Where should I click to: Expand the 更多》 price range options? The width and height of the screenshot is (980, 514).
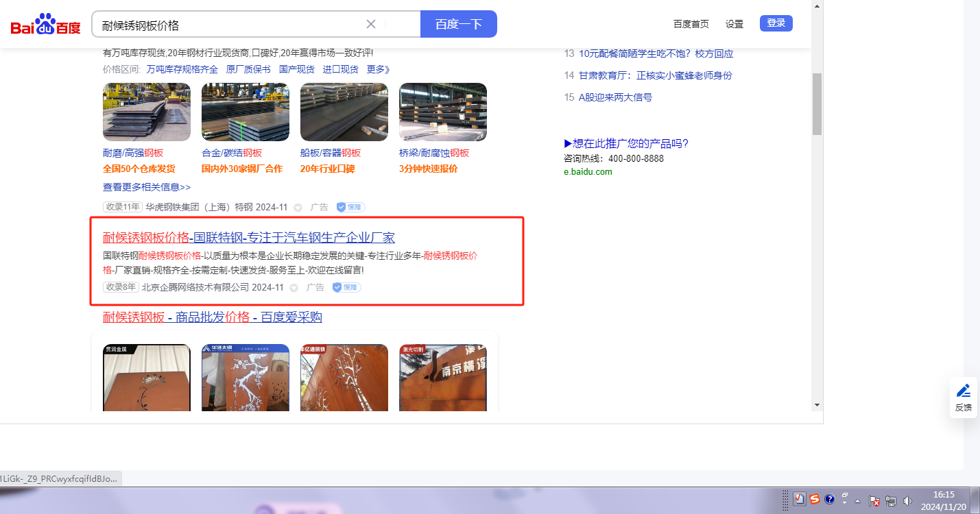pyautogui.click(x=378, y=69)
